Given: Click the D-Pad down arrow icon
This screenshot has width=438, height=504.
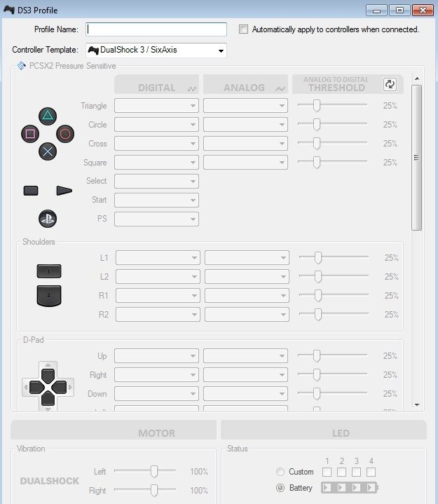Looking at the screenshot, I should 48,399.
